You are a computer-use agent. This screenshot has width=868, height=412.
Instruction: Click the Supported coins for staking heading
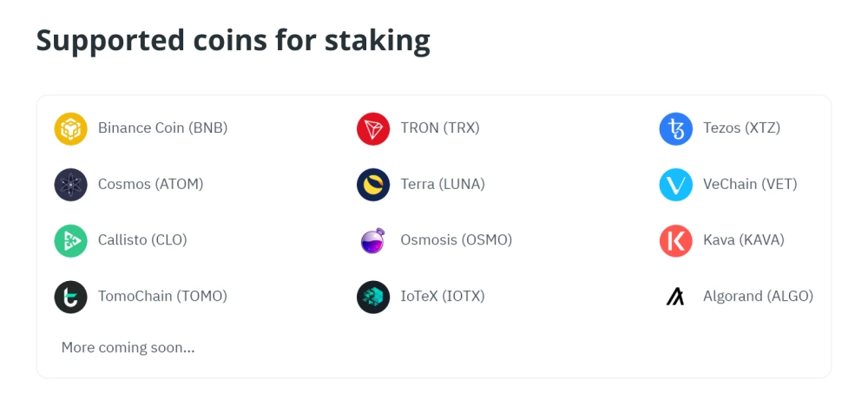pyautogui.click(x=233, y=41)
